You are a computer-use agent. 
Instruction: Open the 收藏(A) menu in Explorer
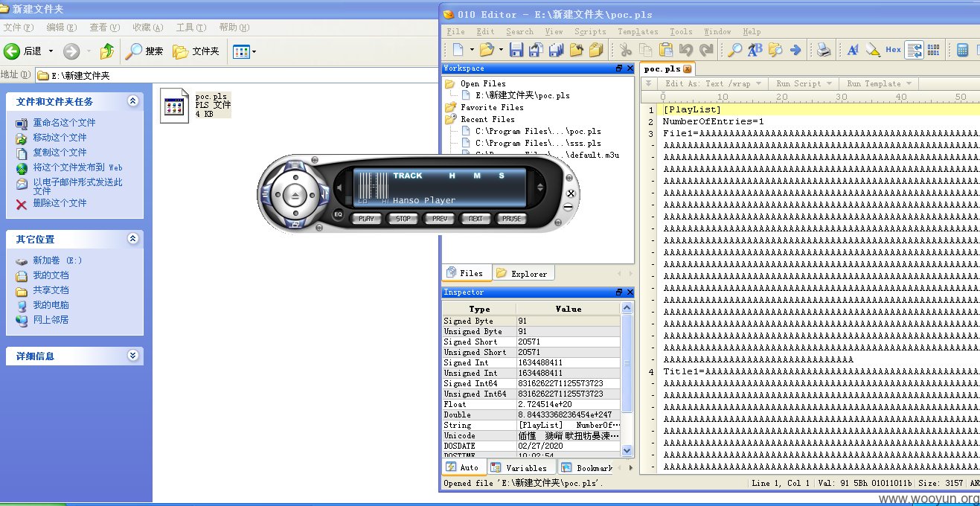(x=148, y=28)
